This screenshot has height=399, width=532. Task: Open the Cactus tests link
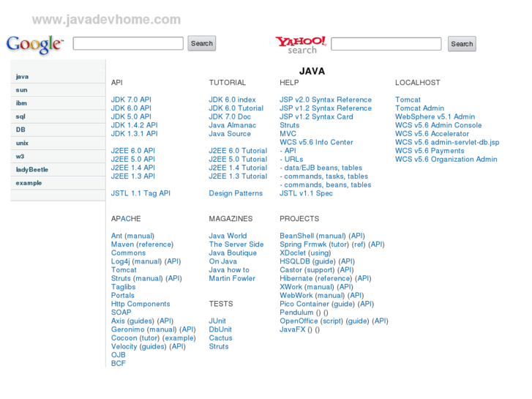click(220, 338)
